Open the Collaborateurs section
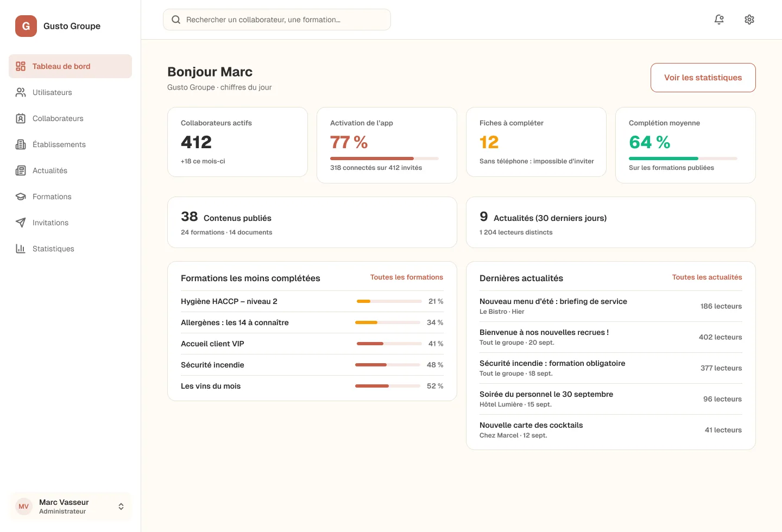This screenshot has height=532, width=782. coord(70,118)
